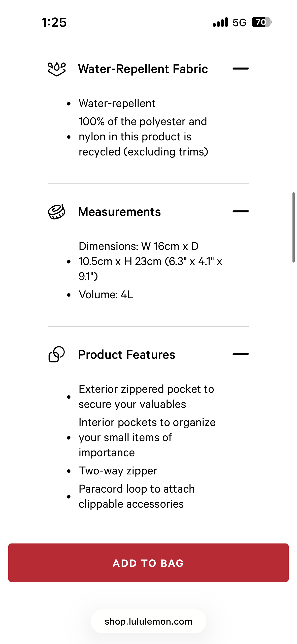Click the Product Features shapes icon

[57, 354]
